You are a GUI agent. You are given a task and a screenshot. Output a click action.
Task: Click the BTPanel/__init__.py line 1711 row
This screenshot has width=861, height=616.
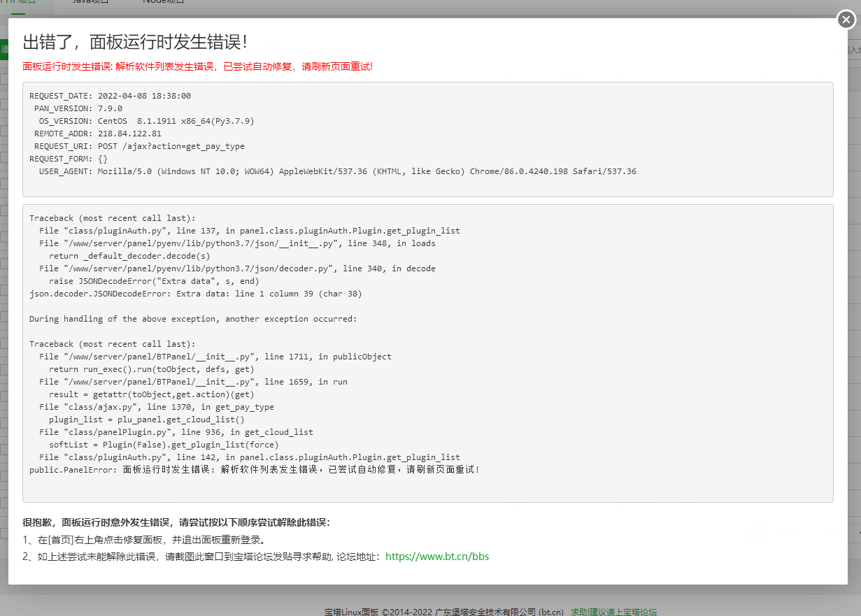(x=215, y=357)
